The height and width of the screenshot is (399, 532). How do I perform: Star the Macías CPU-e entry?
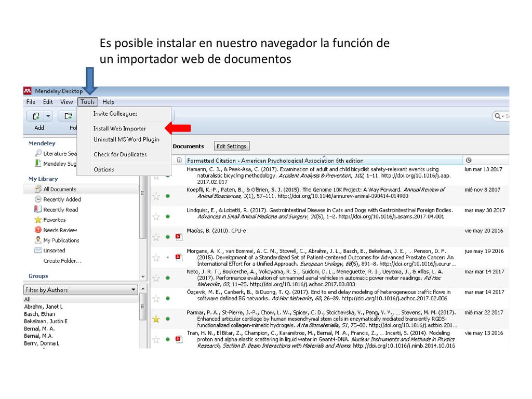click(x=156, y=237)
